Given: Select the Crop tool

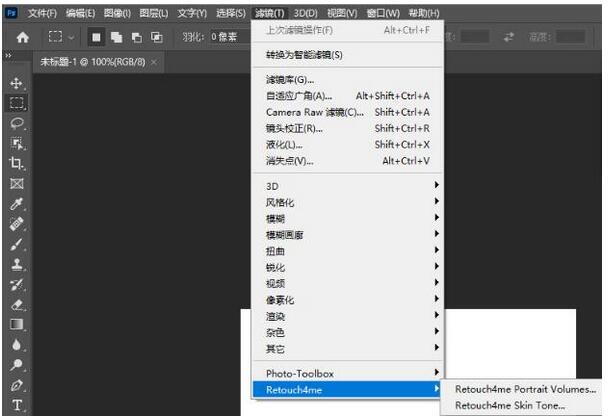Looking at the screenshot, I should pos(17,163).
